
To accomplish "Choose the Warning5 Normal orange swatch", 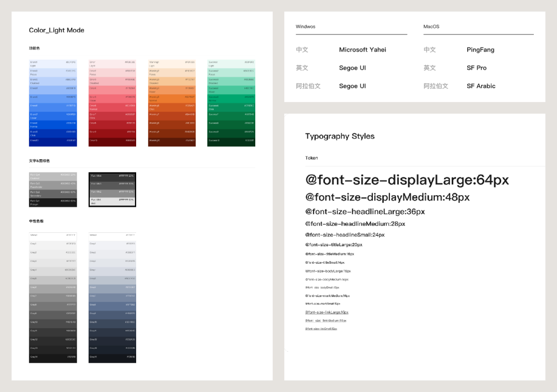I will [x=172, y=98].
